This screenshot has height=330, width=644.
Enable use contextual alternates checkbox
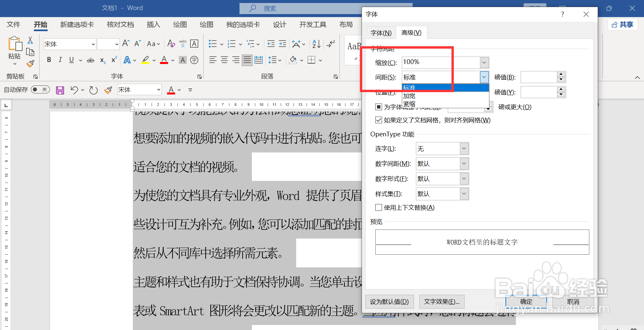(x=379, y=207)
